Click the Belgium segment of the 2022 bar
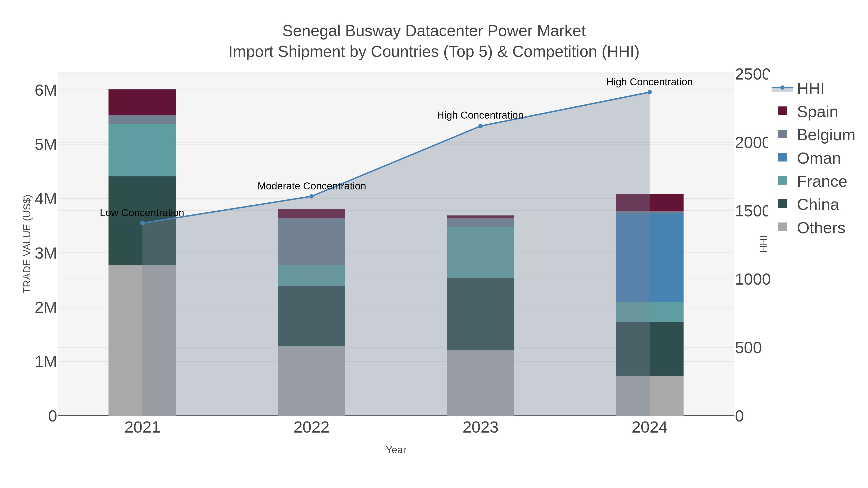The height and width of the screenshot is (488, 868). tap(311, 242)
